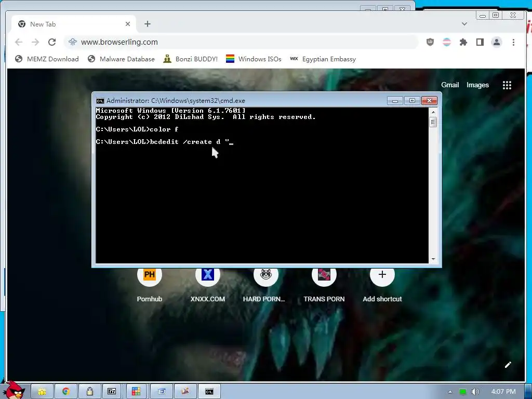Image resolution: width=532 pixels, height=399 pixels.
Task: Click the 'bcdedit /create d' command line
Action: tap(165, 142)
